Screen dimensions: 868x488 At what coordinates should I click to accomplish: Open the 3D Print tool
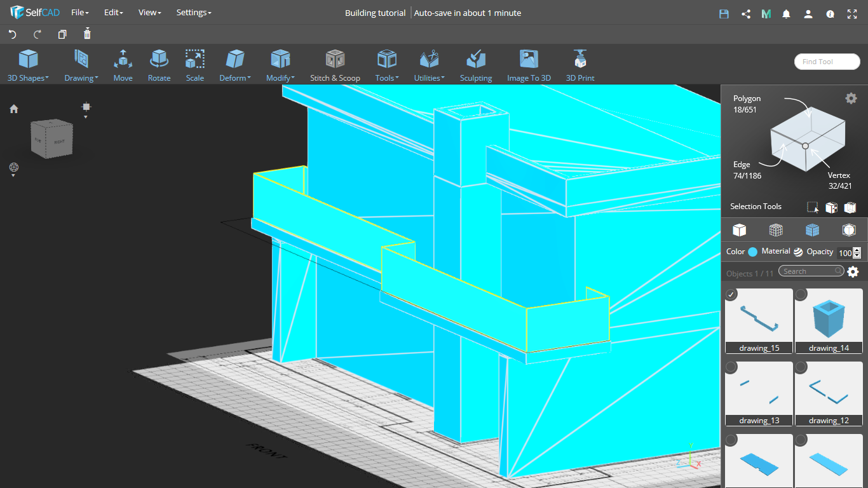coord(580,66)
